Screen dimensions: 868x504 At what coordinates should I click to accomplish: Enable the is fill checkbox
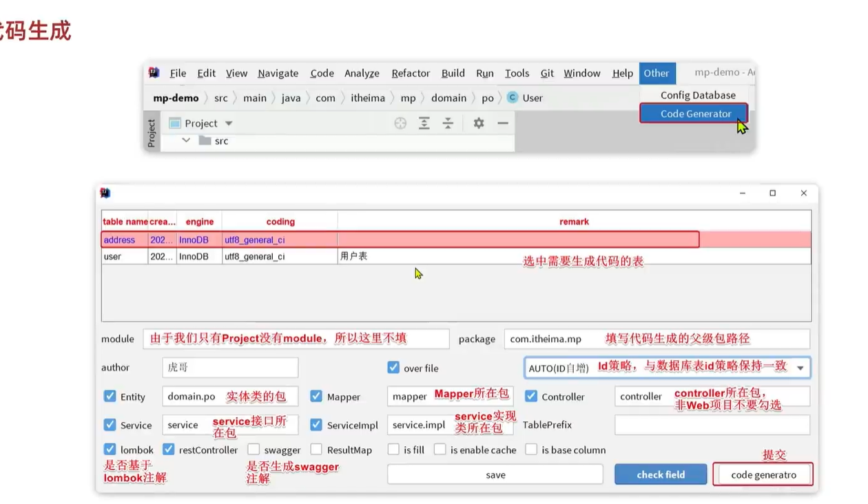pos(393,449)
